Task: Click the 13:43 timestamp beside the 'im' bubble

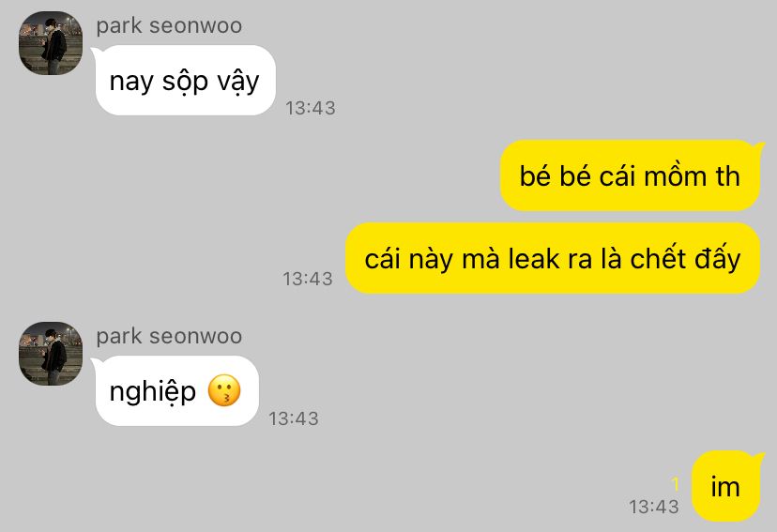Action: click(654, 507)
